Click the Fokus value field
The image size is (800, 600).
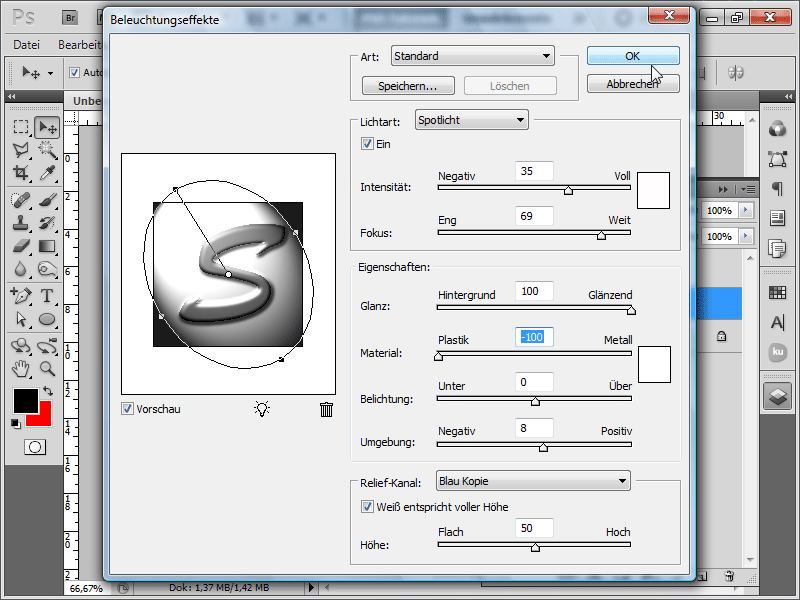(534, 216)
